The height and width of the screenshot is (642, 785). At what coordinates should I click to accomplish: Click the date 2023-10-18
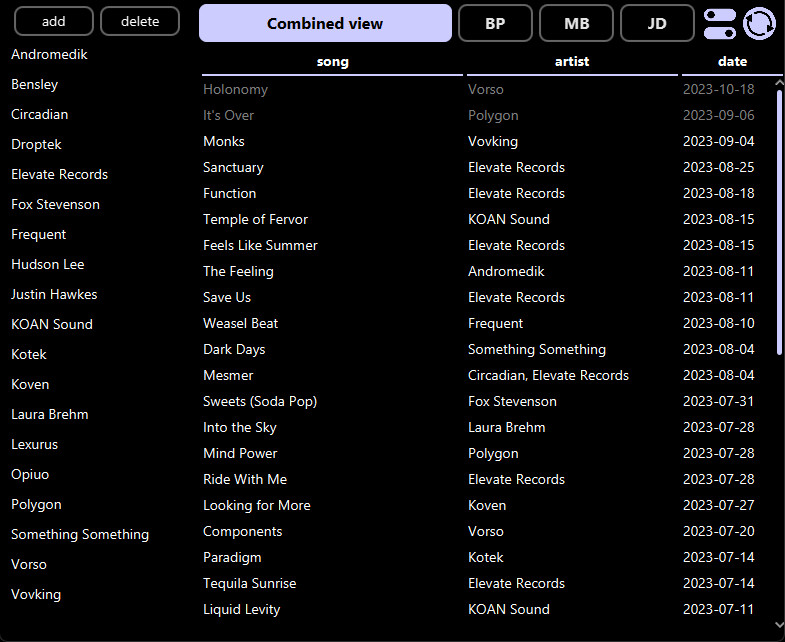point(718,90)
